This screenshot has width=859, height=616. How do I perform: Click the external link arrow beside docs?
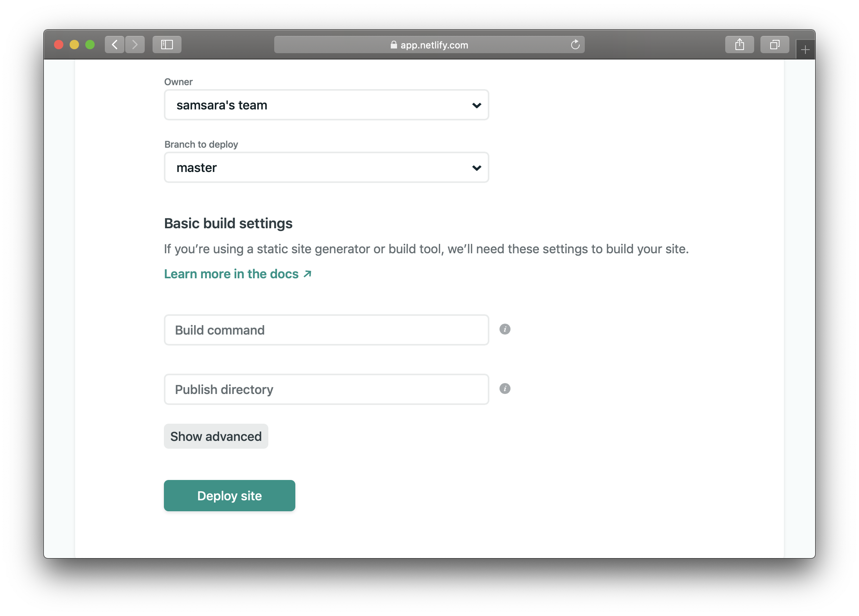(x=307, y=274)
